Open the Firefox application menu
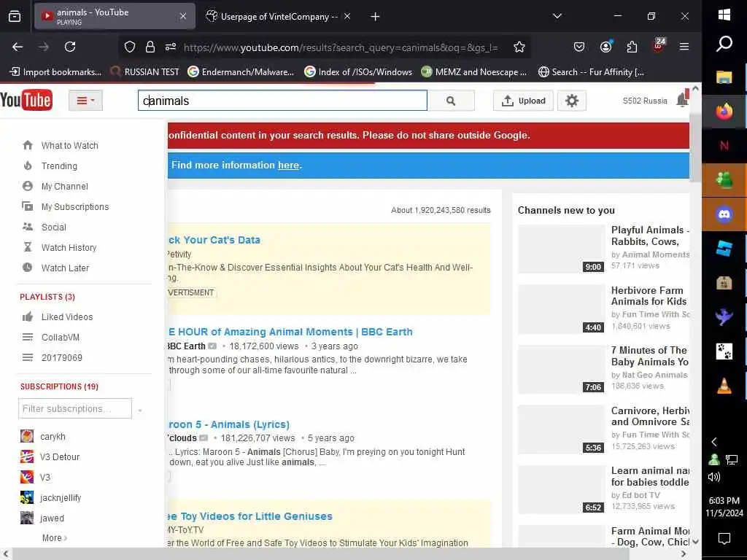Image resolution: width=747 pixels, height=560 pixels. [684, 47]
